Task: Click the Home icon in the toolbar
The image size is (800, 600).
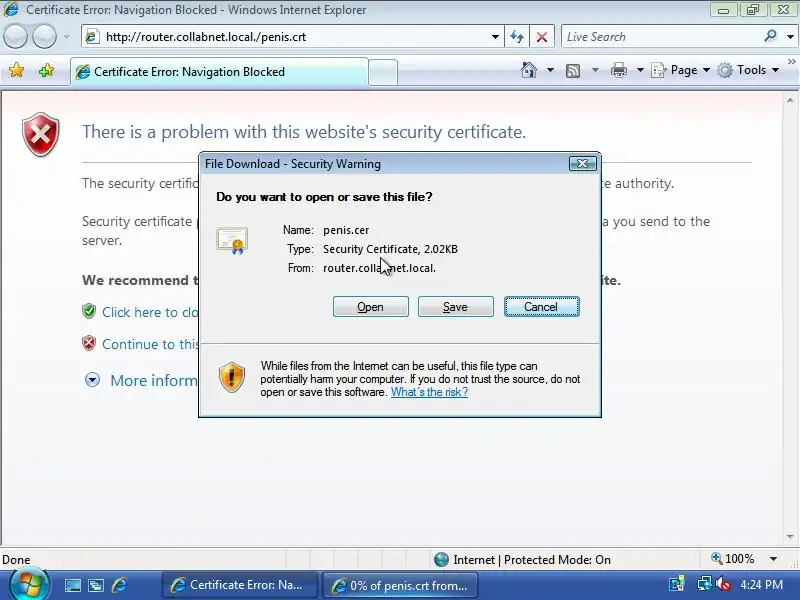Action: (529, 70)
